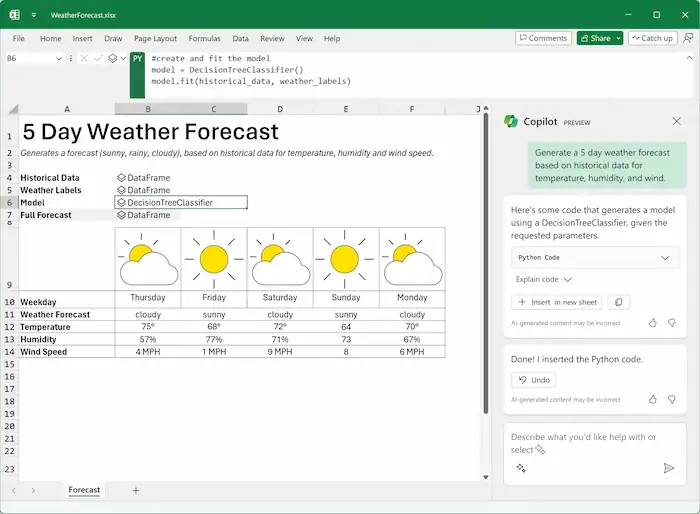Click the send arrow in Copilot prompt box
Image resolution: width=700 pixels, height=514 pixels.
coord(669,468)
